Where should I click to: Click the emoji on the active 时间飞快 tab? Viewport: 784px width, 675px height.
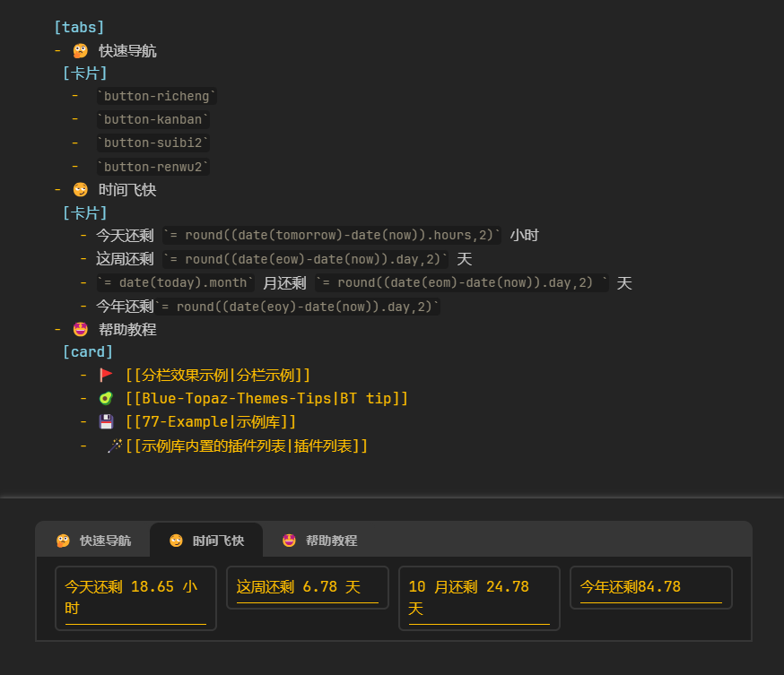click(x=176, y=541)
